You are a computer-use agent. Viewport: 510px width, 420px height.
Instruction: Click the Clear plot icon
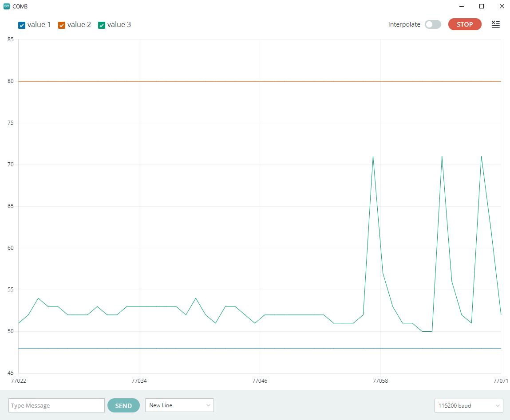(496, 24)
